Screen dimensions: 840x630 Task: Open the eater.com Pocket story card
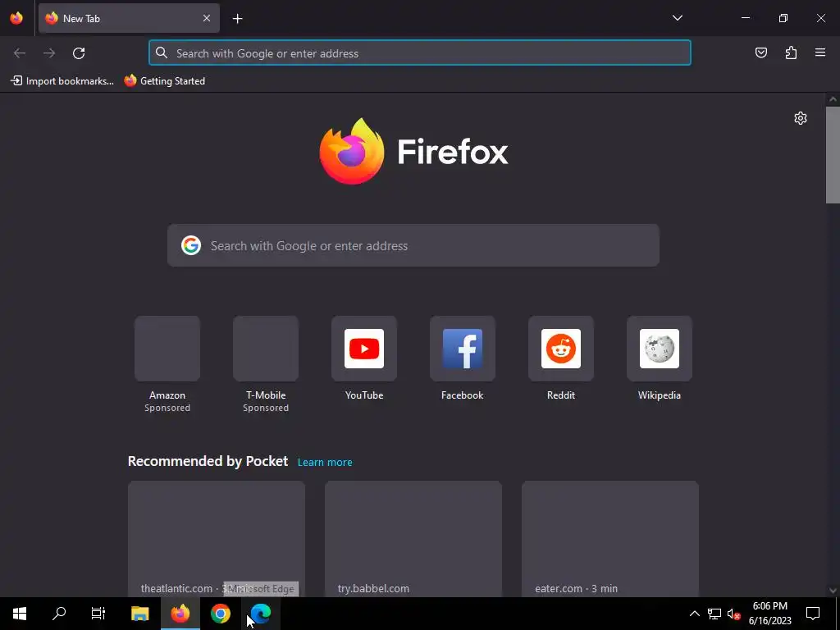tap(610, 538)
